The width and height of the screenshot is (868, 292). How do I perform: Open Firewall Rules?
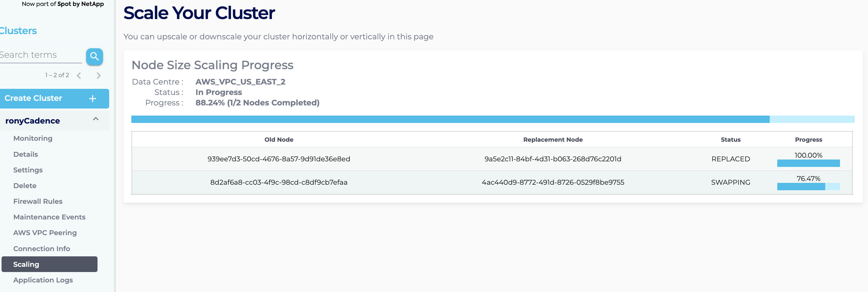click(38, 201)
